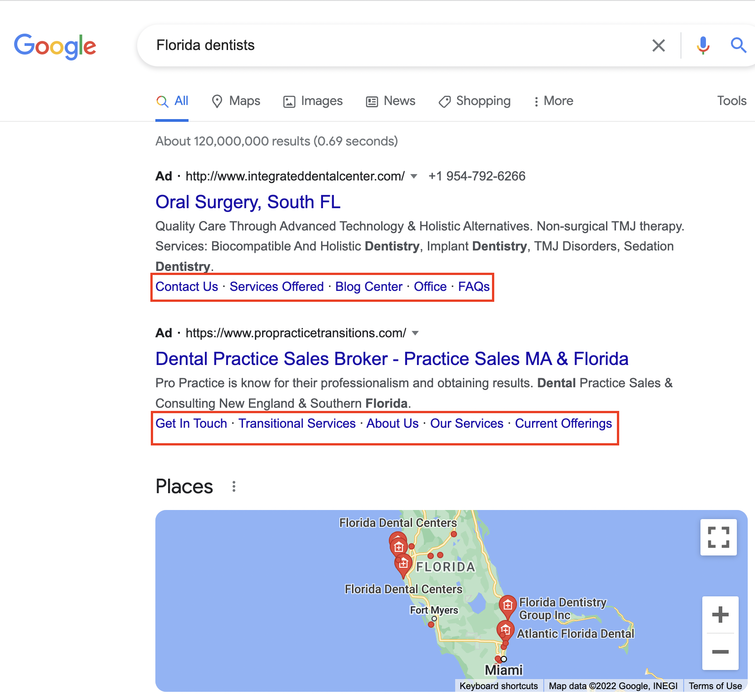Zoom out on the map
The height and width of the screenshot is (700, 755).
[x=720, y=652]
